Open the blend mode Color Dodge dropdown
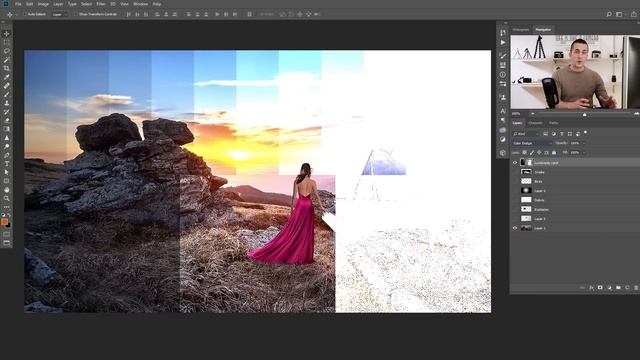Viewport: 640px width, 360px height. coord(532,143)
